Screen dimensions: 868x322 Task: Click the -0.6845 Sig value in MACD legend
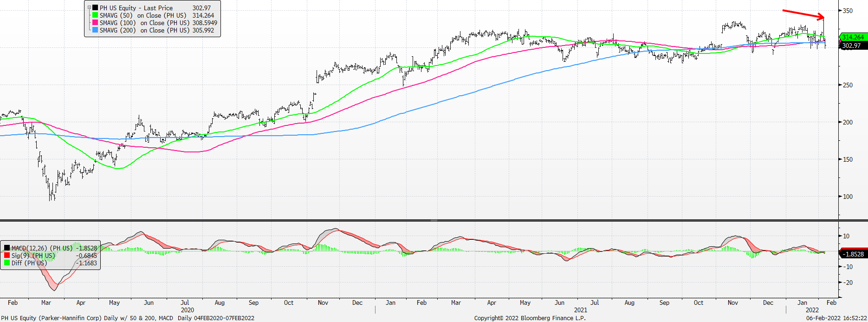pyautogui.click(x=87, y=256)
